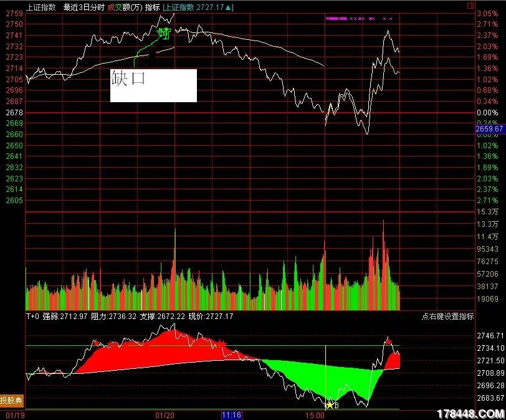
Task: Select the 上证指数 title label
Action: (41, 7)
